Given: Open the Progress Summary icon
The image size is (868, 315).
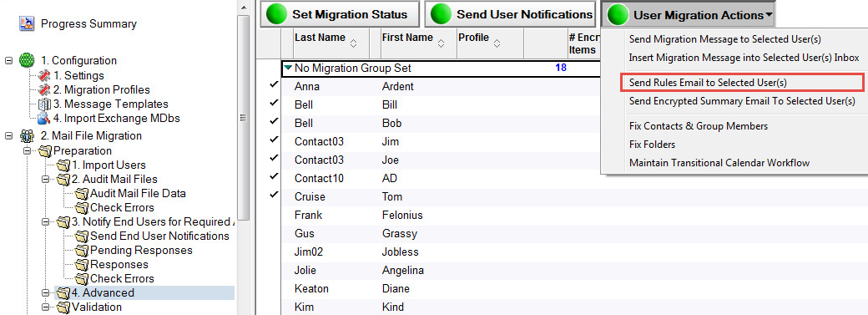Looking at the screenshot, I should [26, 24].
